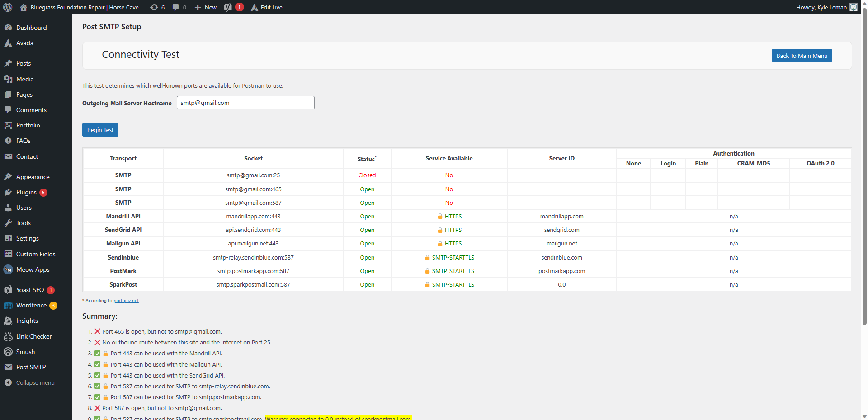868x420 pixels.
Task: Open the comments bubble icon in admin bar
Action: click(x=176, y=7)
